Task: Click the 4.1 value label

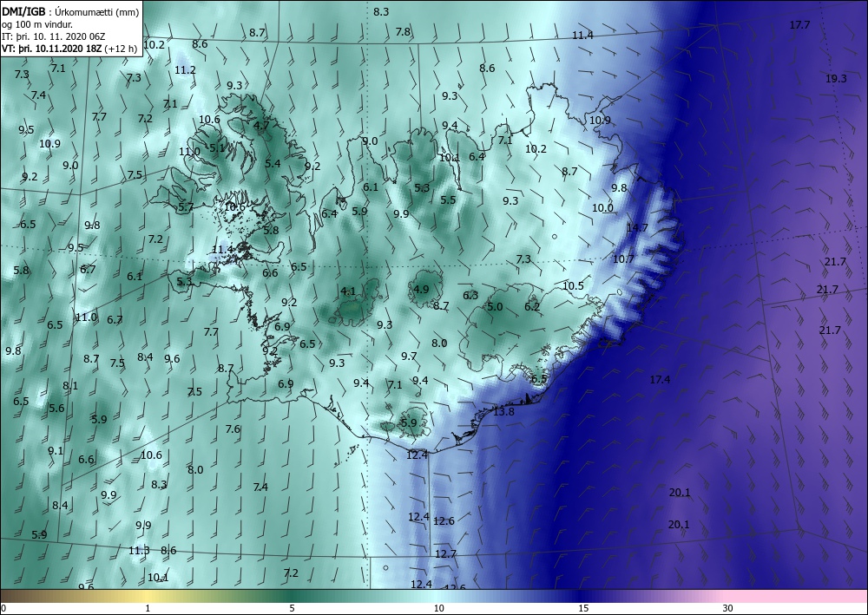Action: (348, 291)
